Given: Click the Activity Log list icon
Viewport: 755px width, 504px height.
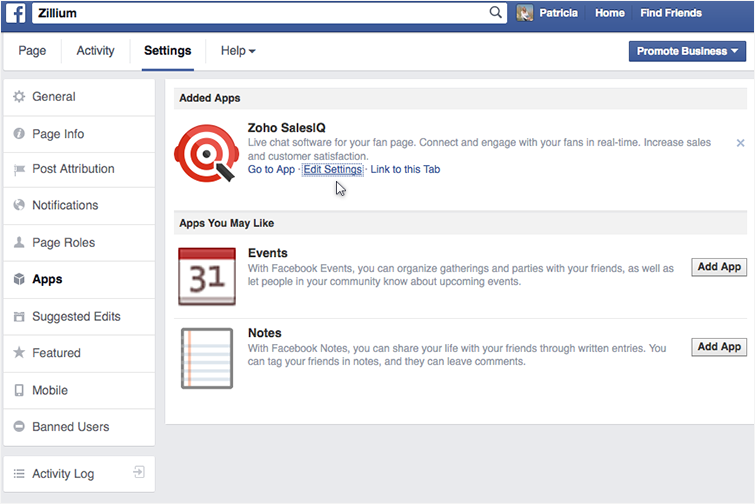Looking at the screenshot, I should point(19,474).
